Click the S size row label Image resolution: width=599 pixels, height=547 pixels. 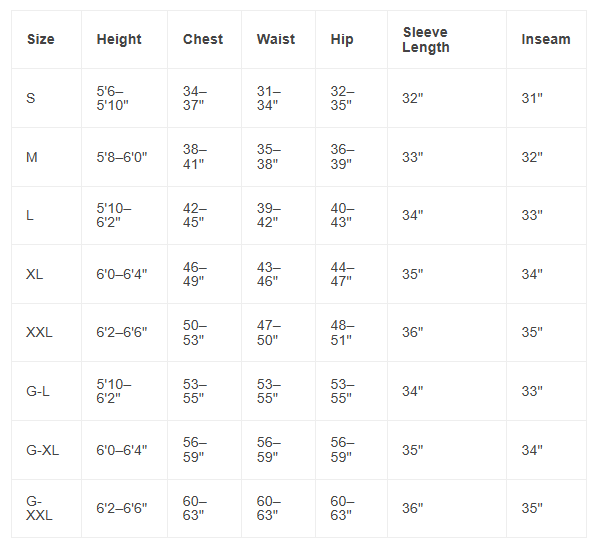(31, 98)
